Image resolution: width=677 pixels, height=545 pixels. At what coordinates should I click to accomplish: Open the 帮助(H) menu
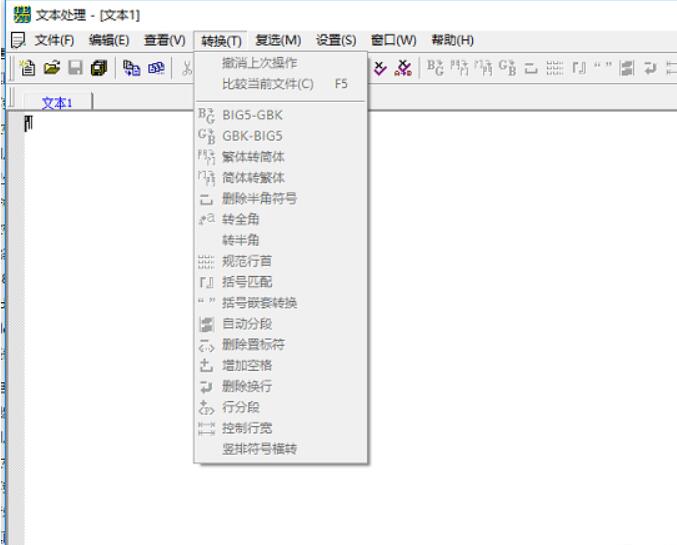(x=452, y=41)
